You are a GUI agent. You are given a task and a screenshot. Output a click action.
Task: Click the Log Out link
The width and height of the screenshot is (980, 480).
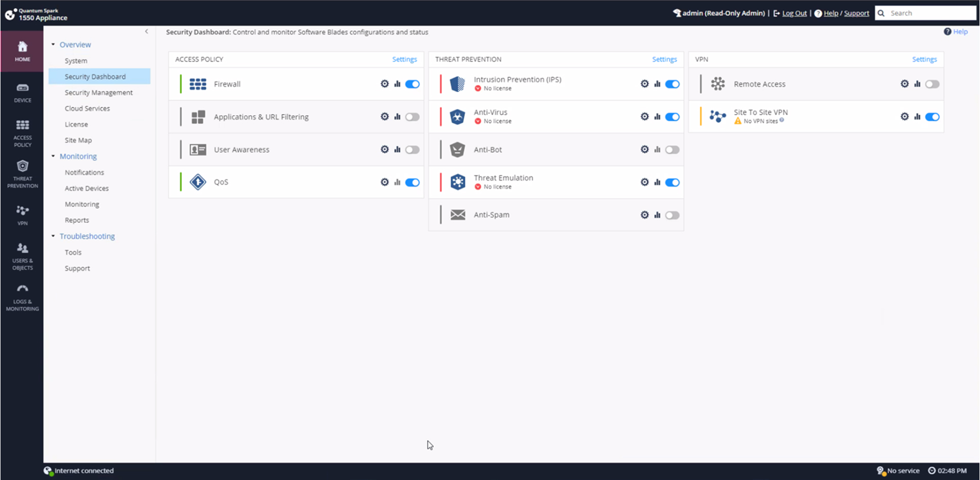(794, 13)
